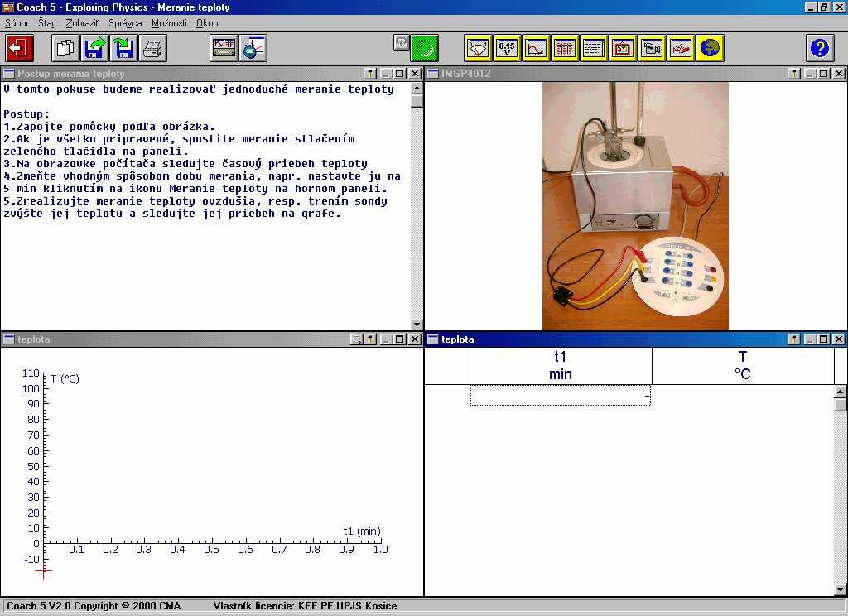
Task: Click the tool icon in teplota graph titlebar
Action: click(370, 339)
